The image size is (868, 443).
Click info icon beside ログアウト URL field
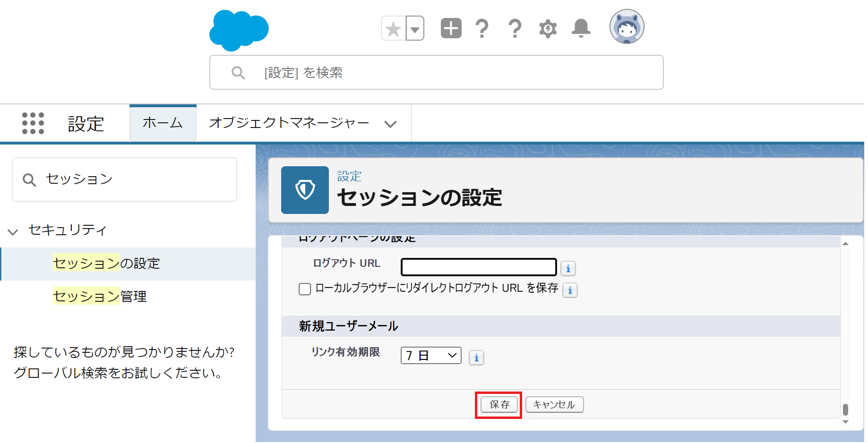click(568, 269)
